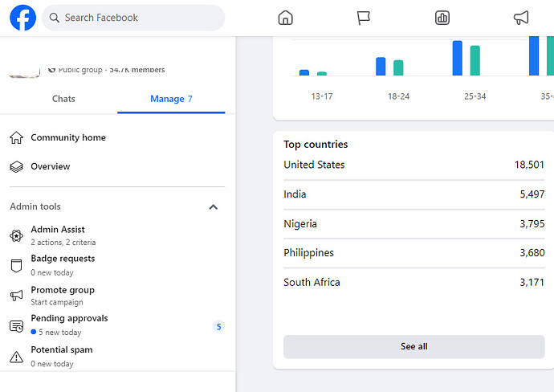Click the blue bar for 18-24
The image size is (554, 392).
[381, 67]
